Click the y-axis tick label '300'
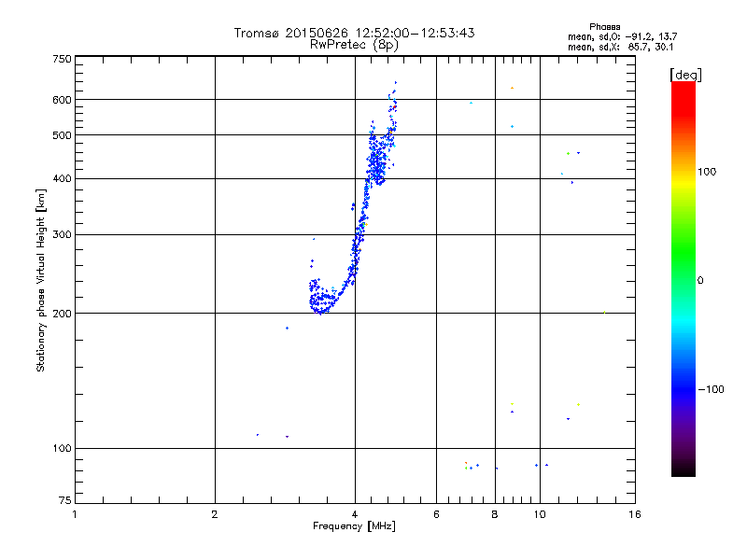Image resolution: width=747 pixels, height=560 pixels. [62, 234]
